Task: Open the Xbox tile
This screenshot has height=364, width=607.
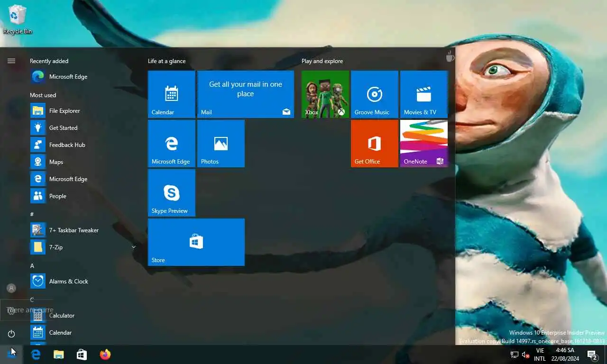Action: coord(325,94)
